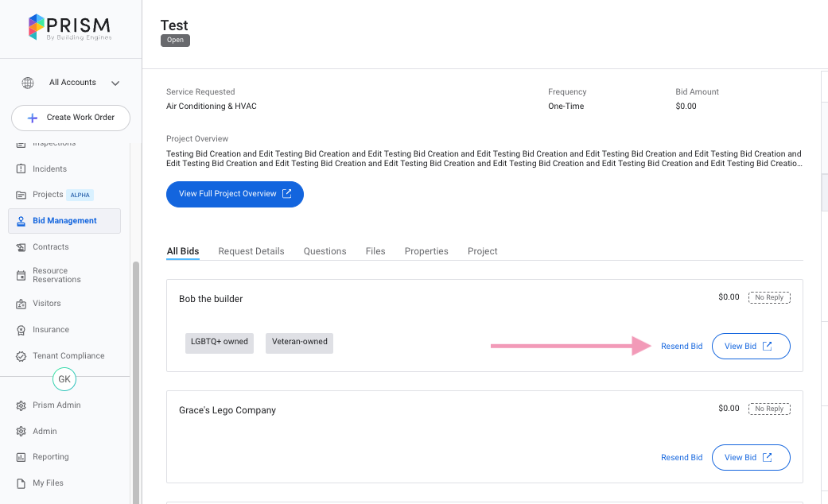The height and width of the screenshot is (504, 828).
Task: Click the Admin gear icon
Action: click(21, 431)
